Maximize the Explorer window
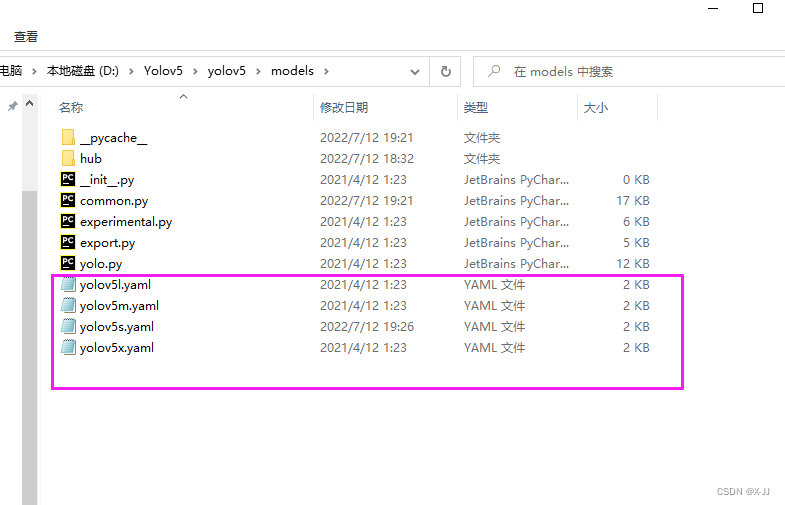The image size is (785, 505). pyautogui.click(x=758, y=8)
